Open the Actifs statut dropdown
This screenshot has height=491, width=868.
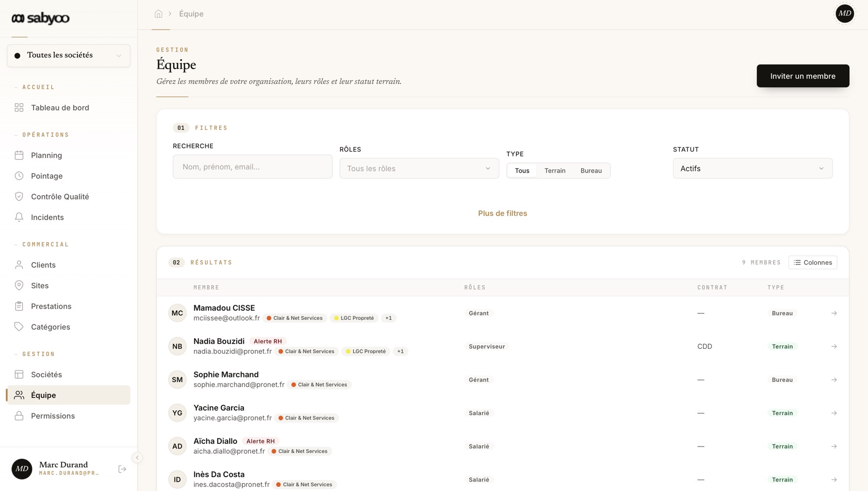coord(752,168)
